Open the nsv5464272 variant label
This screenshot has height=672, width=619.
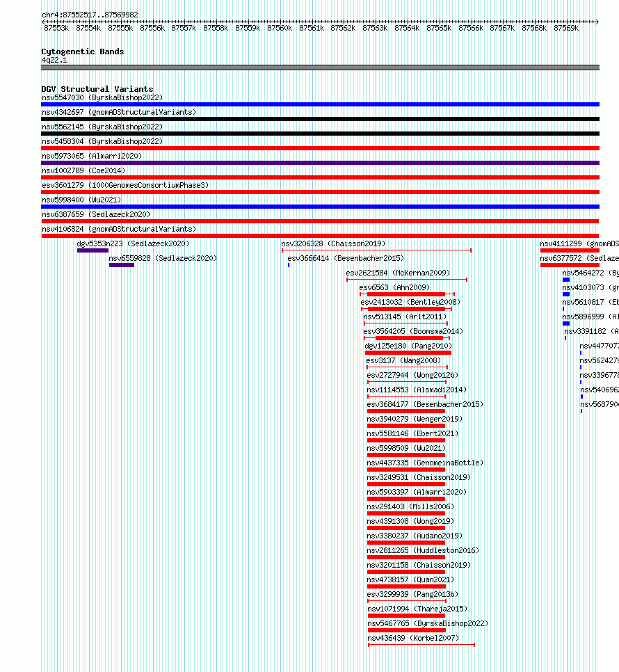point(590,273)
